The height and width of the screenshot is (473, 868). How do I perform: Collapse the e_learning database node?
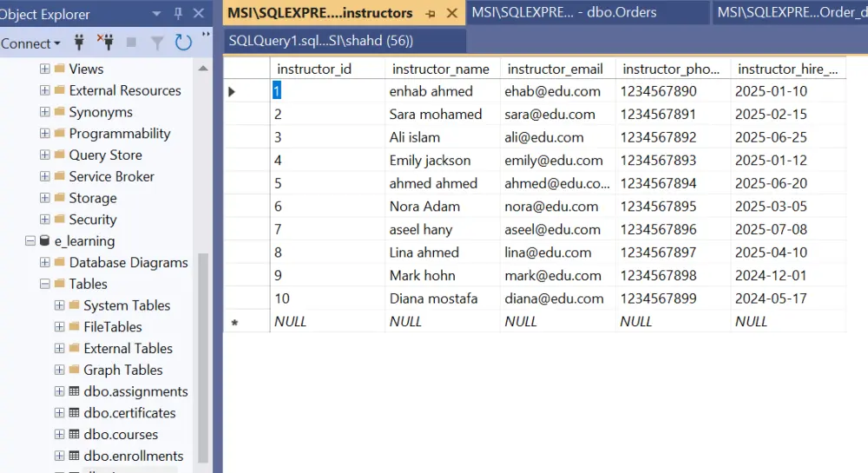click(30, 240)
